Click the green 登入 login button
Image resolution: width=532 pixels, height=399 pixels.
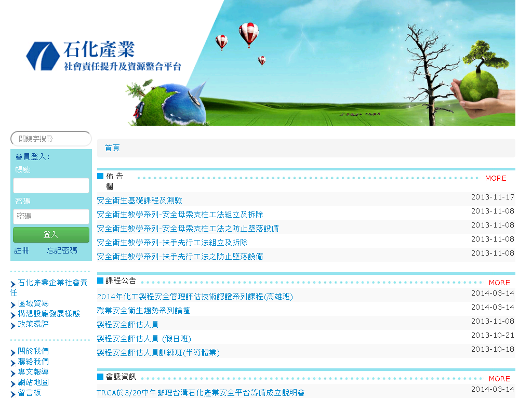click(51, 235)
